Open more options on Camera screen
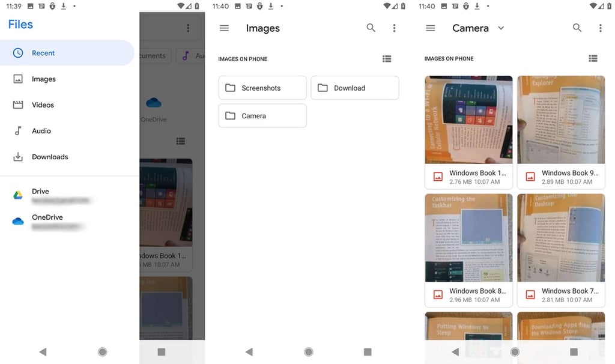The image size is (615, 364). (600, 28)
